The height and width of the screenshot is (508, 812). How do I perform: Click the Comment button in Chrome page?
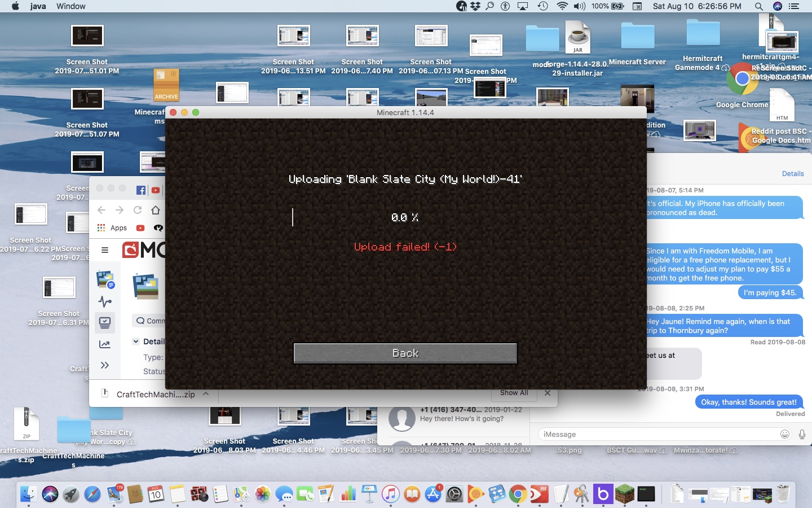coord(149,321)
